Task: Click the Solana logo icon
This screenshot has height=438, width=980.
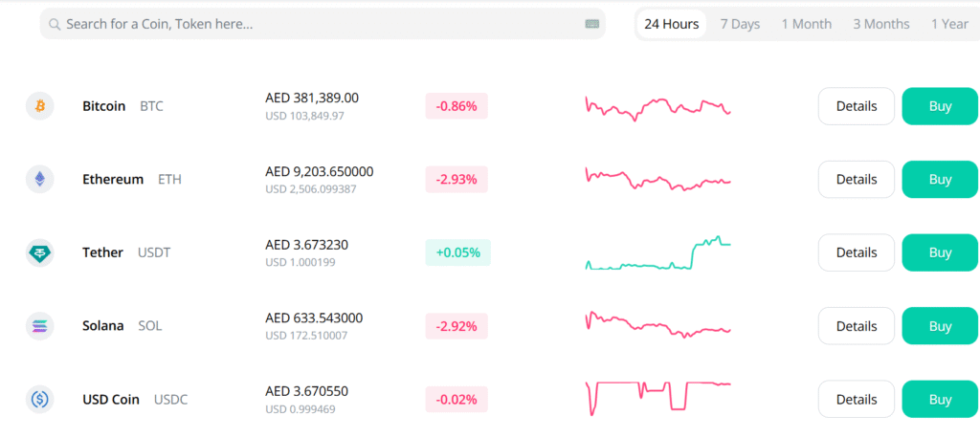Action: [40, 325]
